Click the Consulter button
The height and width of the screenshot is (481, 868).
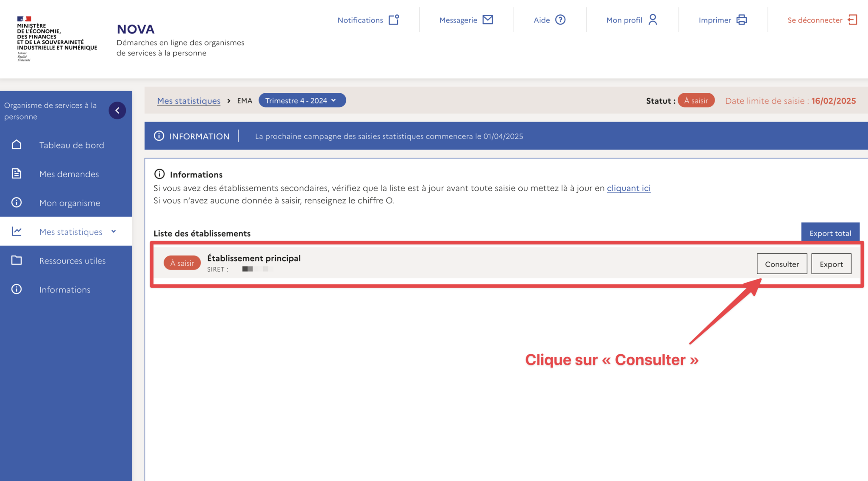782,264
